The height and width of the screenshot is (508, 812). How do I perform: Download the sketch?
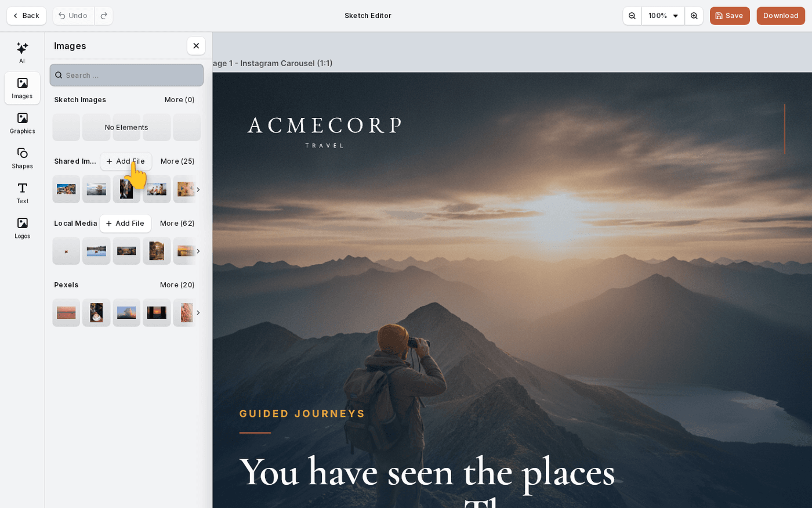pos(781,16)
